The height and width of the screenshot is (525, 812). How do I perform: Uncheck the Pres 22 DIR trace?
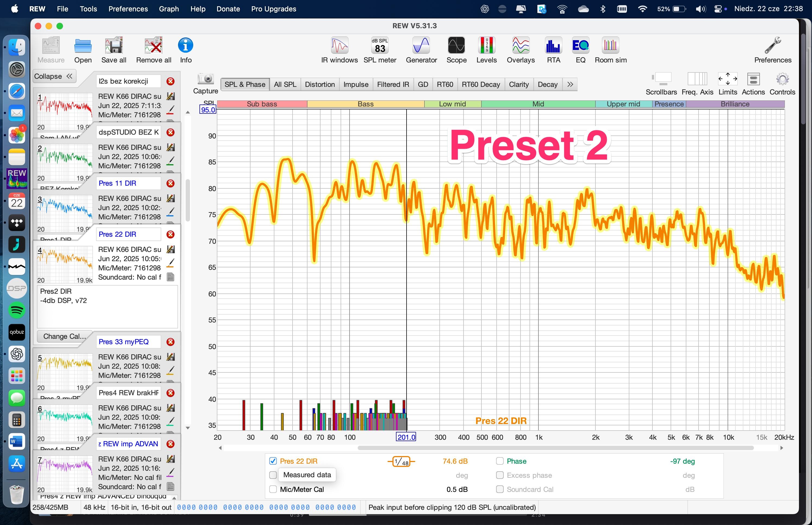[x=273, y=461]
